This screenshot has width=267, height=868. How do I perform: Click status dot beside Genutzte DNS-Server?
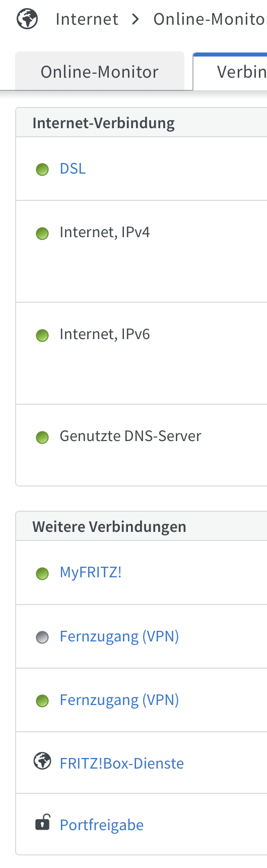coord(42,438)
